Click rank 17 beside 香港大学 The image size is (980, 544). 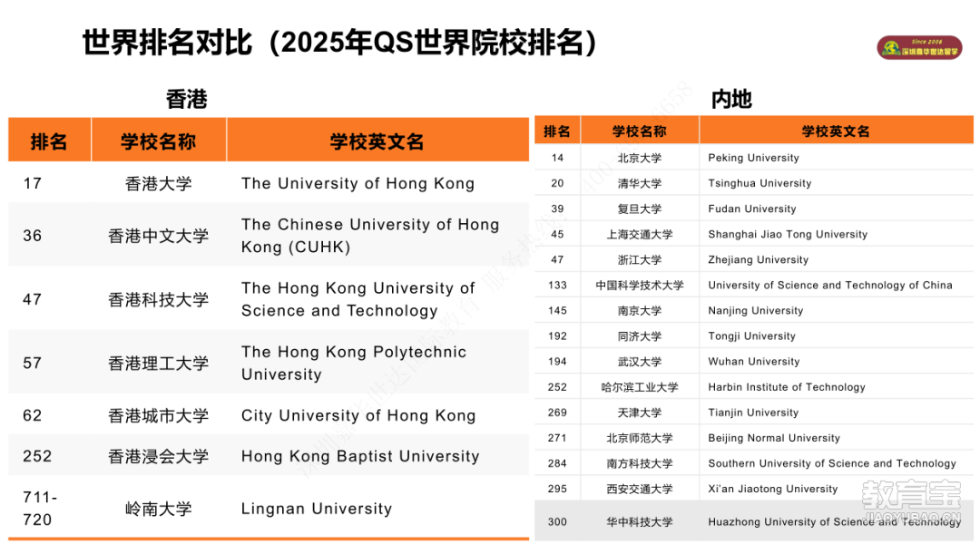coord(33,184)
